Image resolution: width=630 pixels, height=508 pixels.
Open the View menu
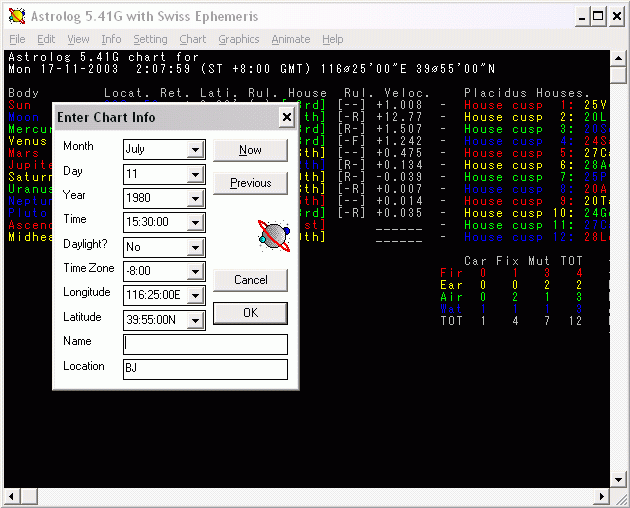point(78,39)
